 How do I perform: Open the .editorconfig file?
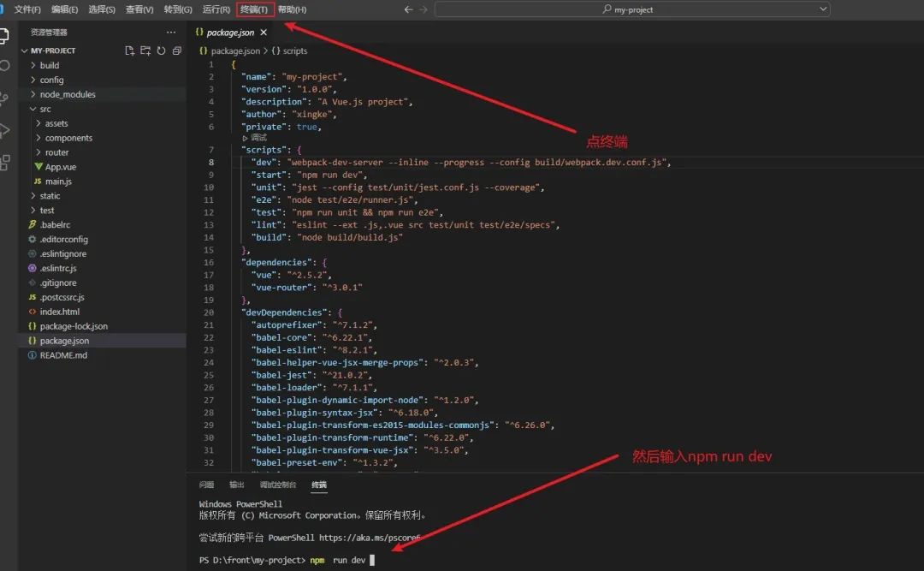(63, 239)
